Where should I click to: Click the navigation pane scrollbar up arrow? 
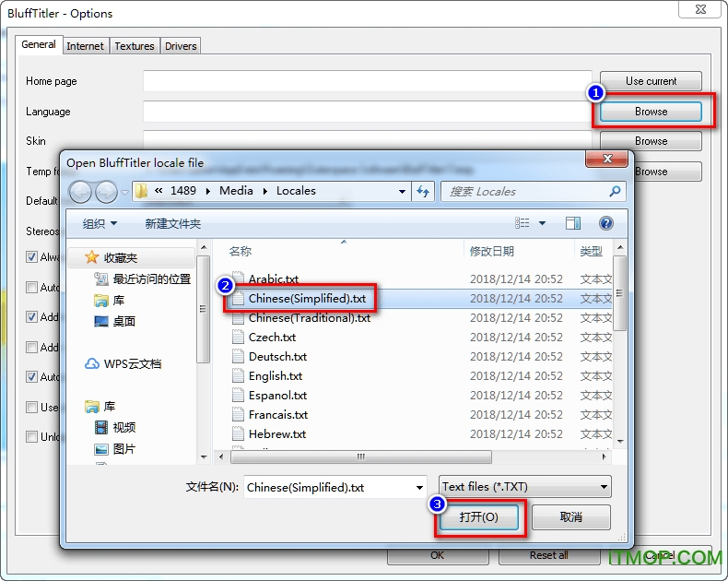coord(204,247)
